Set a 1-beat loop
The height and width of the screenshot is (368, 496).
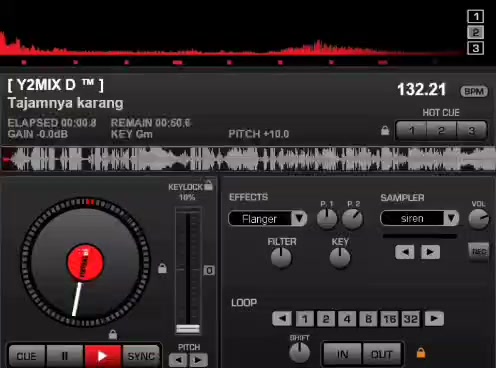click(x=305, y=319)
